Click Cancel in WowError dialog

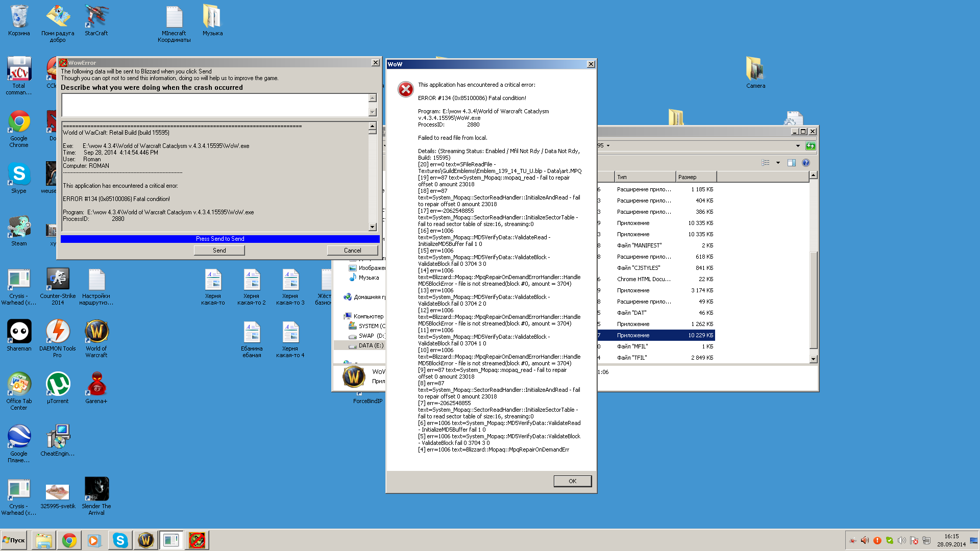tap(352, 251)
